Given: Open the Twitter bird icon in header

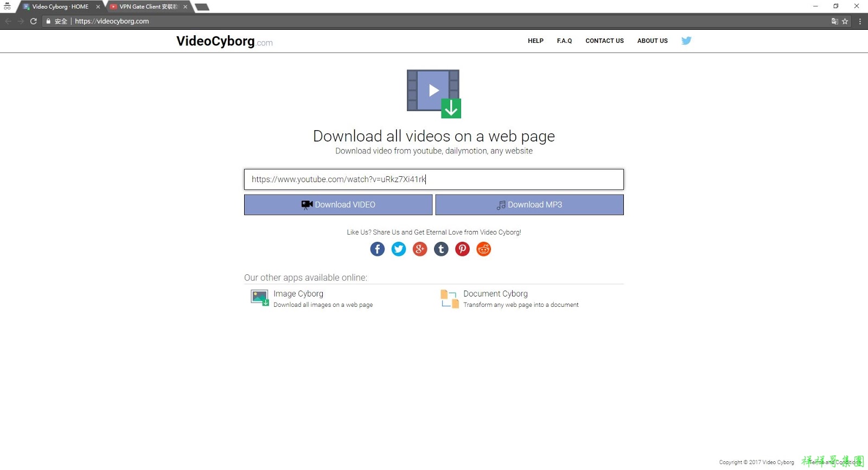Looking at the screenshot, I should (686, 41).
